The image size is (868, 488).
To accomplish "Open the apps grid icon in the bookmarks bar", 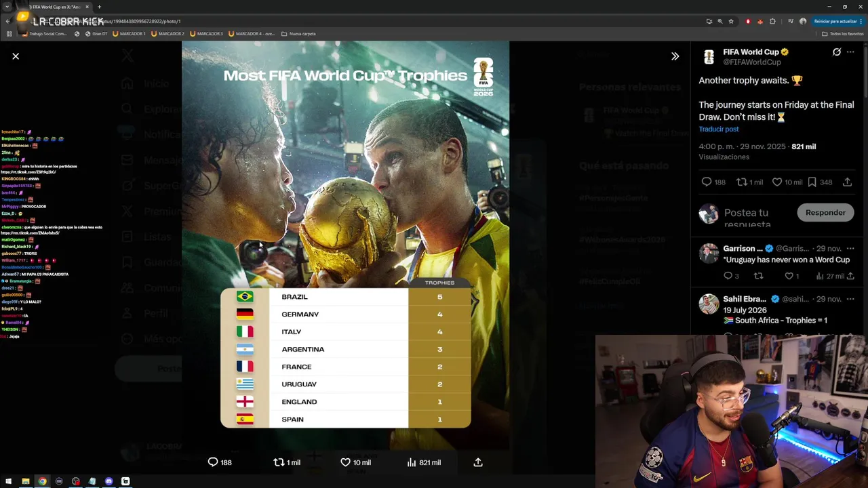I will click(x=9, y=34).
